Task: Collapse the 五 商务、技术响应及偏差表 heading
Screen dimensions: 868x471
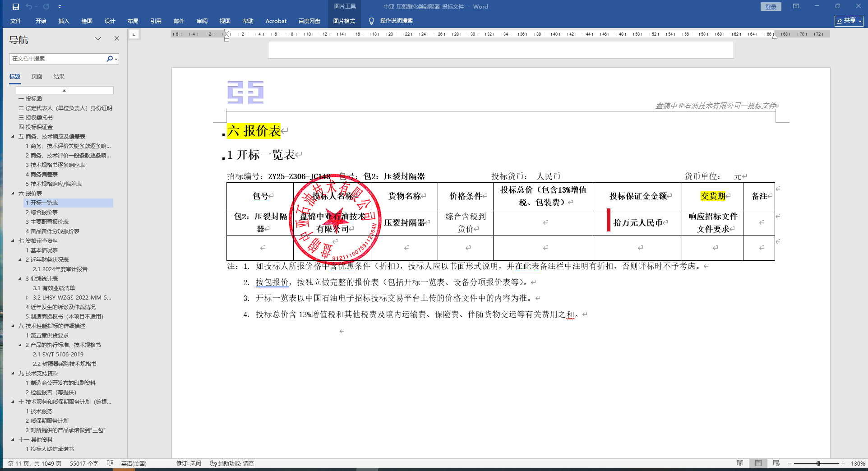Action: [13, 136]
